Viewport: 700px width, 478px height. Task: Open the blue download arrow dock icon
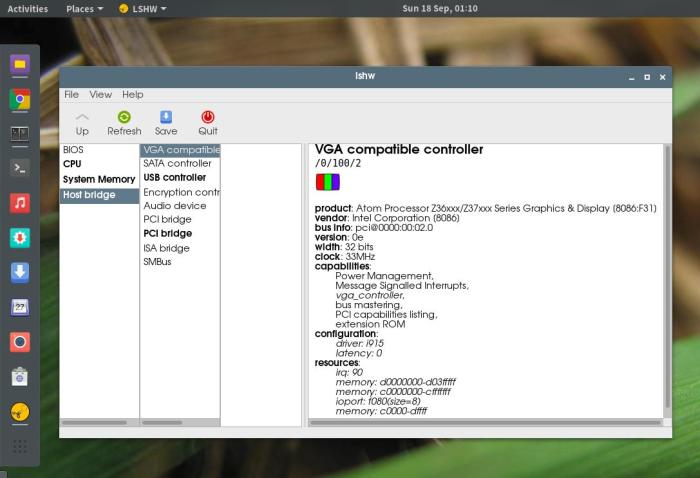tap(20, 272)
